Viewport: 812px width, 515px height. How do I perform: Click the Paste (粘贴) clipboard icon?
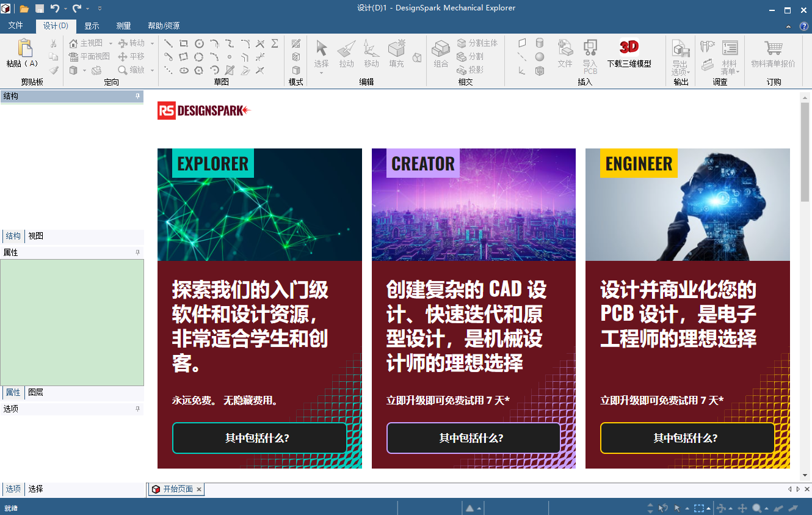coord(24,48)
